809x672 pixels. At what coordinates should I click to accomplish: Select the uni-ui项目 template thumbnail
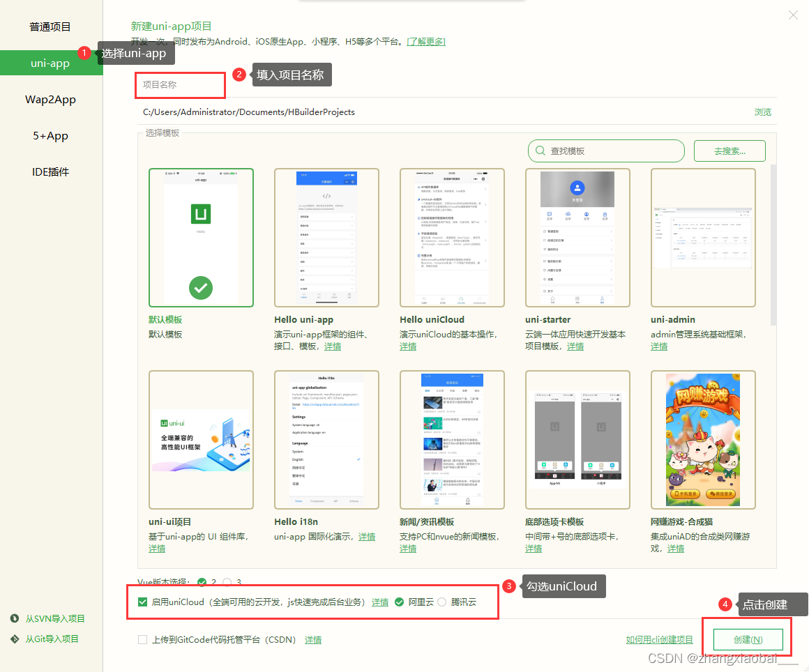201,439
